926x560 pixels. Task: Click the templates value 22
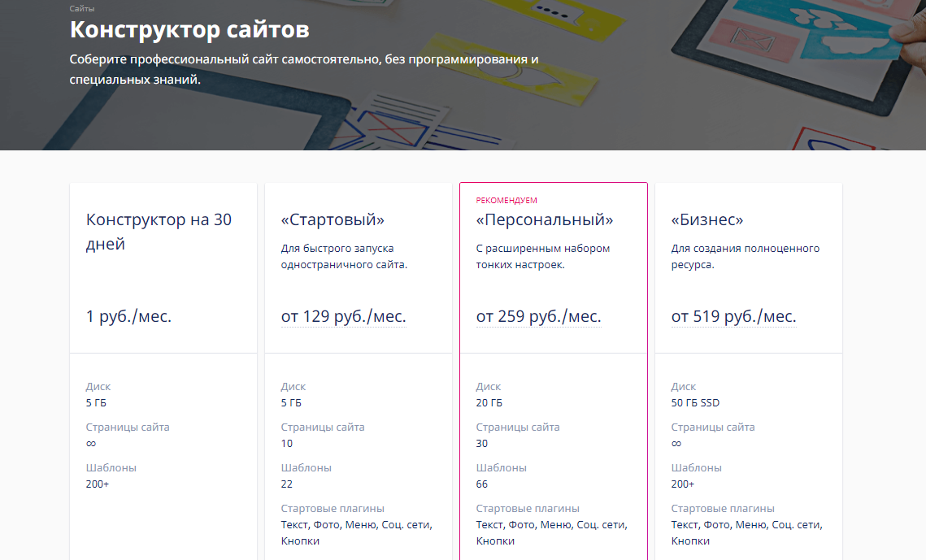coord(286,484)
